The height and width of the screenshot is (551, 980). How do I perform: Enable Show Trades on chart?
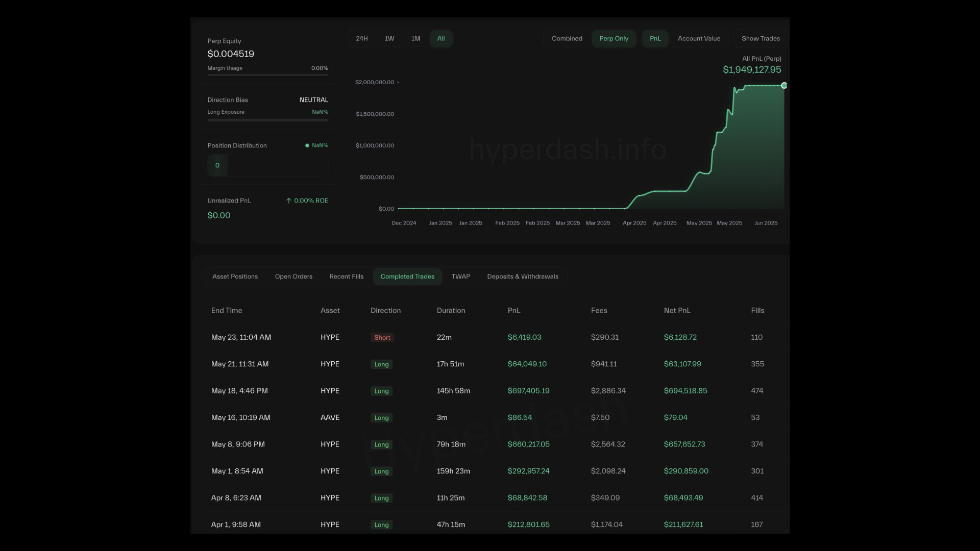click(761, 39)
